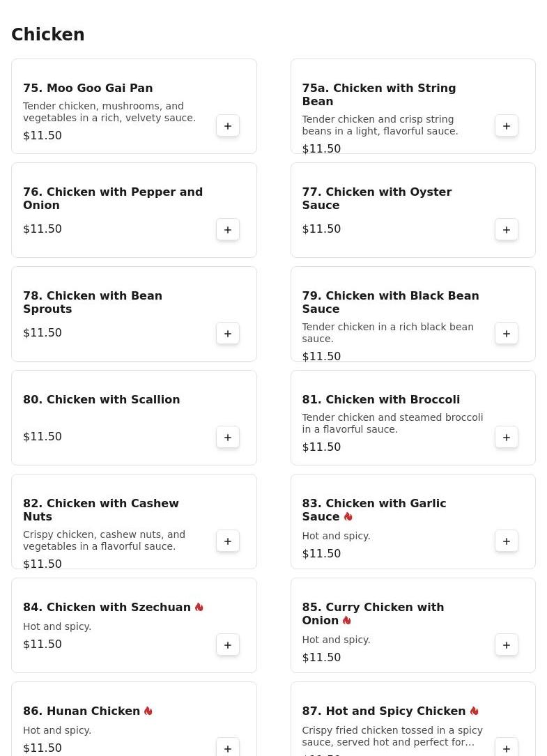Click plus icon for Chicken with Broccoli

(507, 438)
